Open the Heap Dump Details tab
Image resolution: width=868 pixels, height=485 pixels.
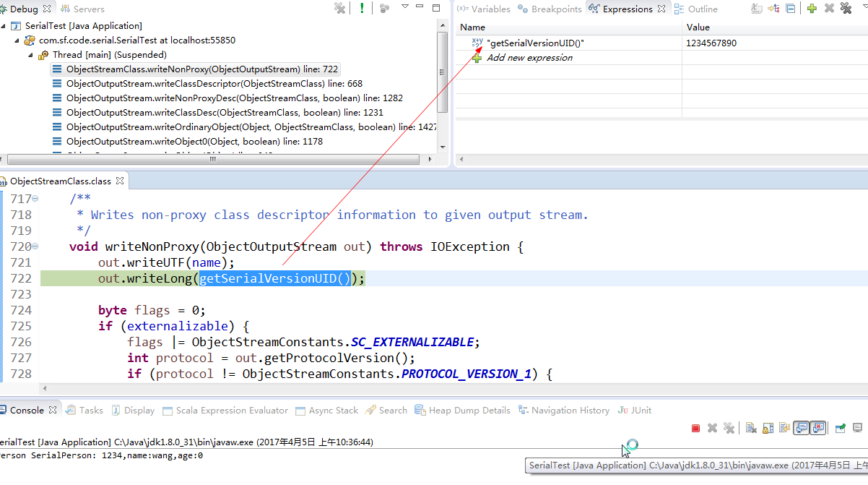[462, 410]
